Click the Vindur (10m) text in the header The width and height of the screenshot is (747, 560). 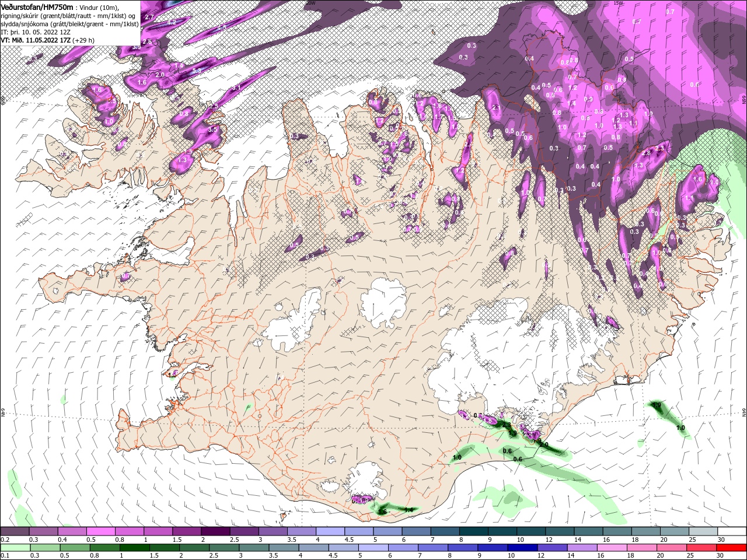[x=98, y=7]
